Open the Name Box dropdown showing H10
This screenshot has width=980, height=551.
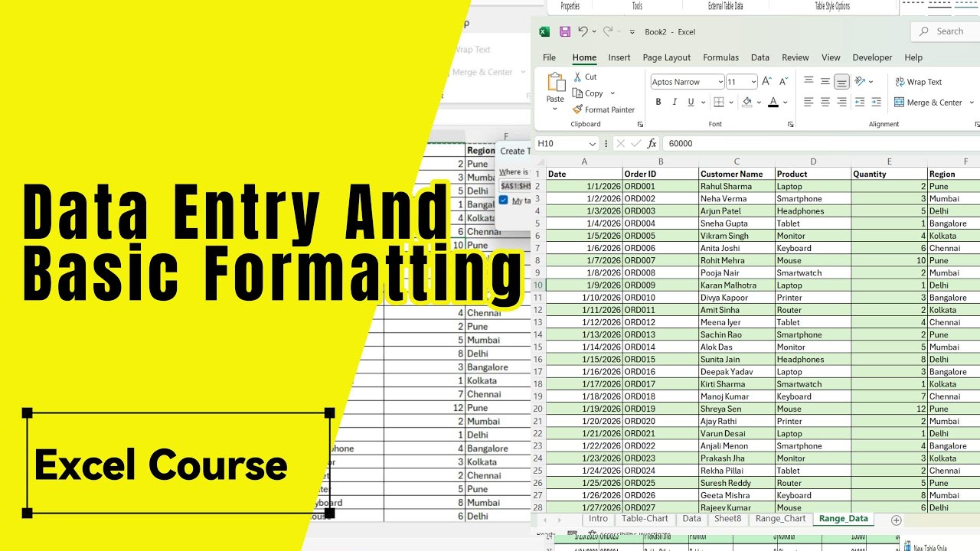click(592, 144)
